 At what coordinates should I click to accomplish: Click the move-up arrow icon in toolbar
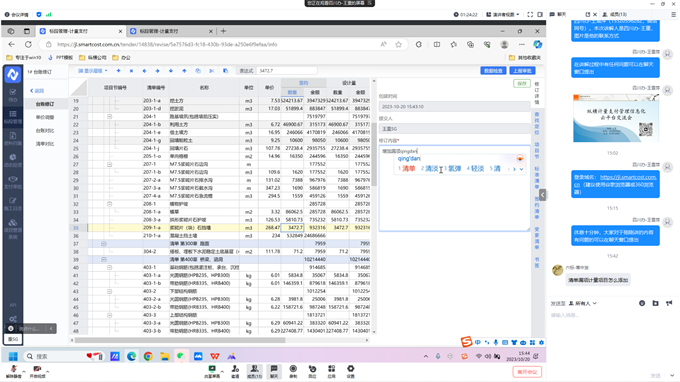(184, 71)
